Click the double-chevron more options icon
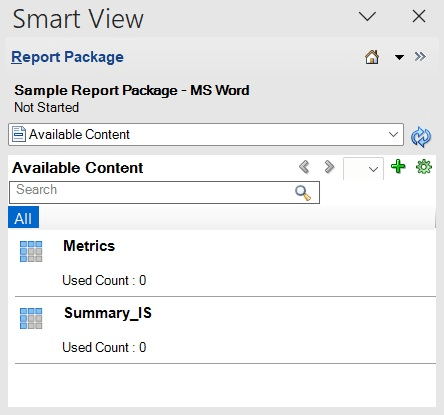 click(x=420, y=57)
